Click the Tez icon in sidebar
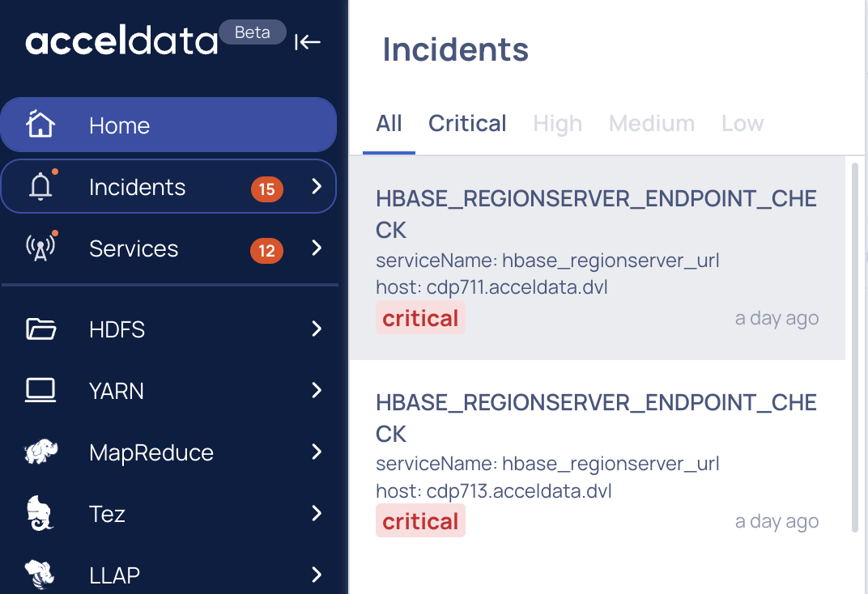The width and height of the screenshot is (868, 594). tap(40, 513)
